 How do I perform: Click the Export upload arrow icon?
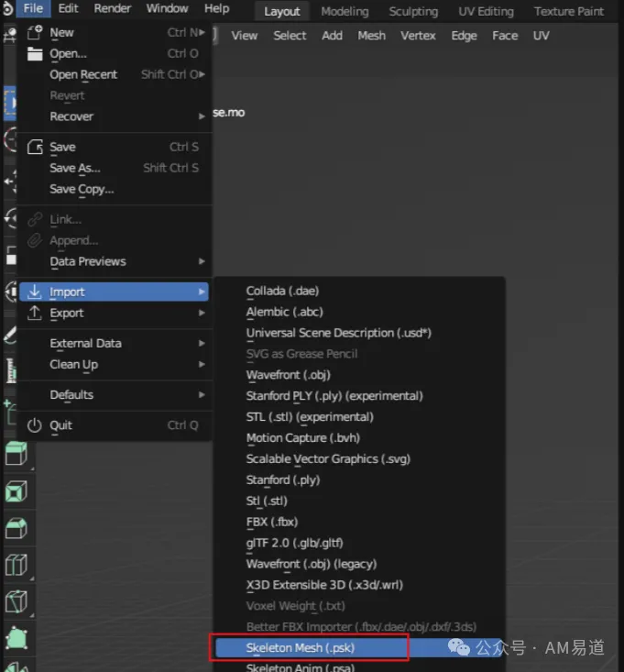click(34, 313)
